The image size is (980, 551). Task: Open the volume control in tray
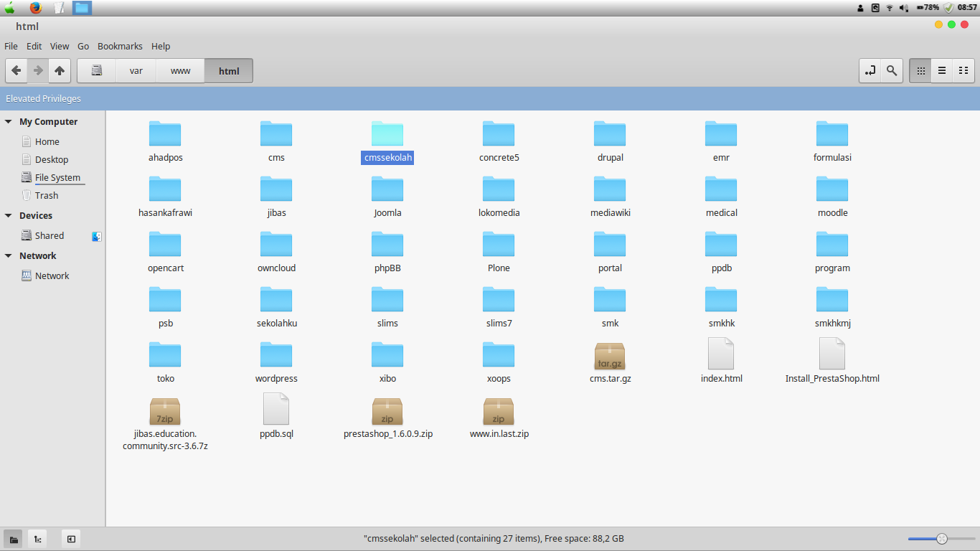(x=904, y=8)
